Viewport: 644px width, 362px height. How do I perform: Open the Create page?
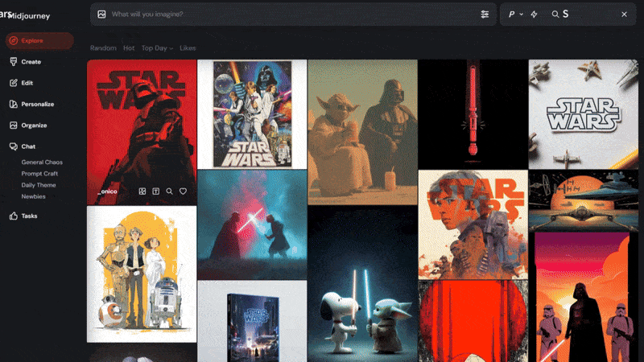31,62
